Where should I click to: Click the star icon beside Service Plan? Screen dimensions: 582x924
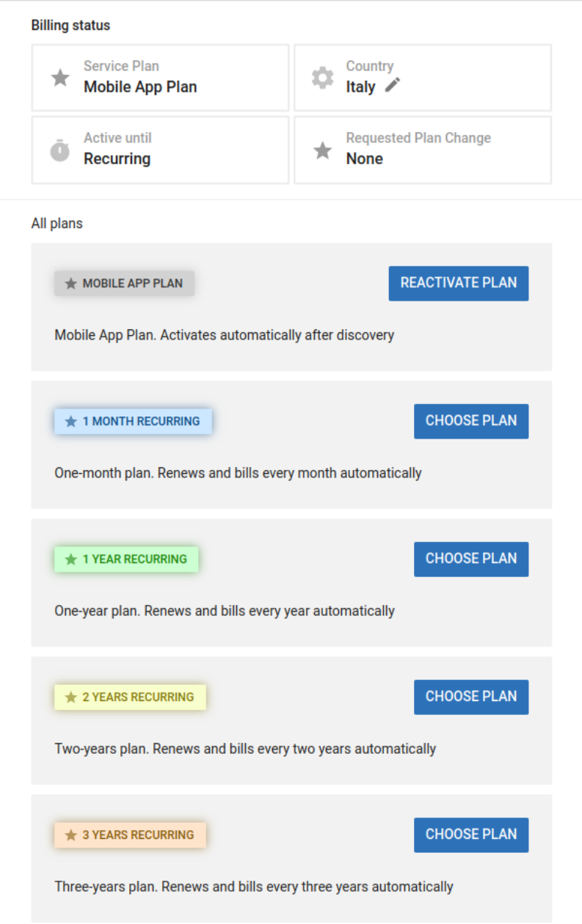tap(60, 76)
